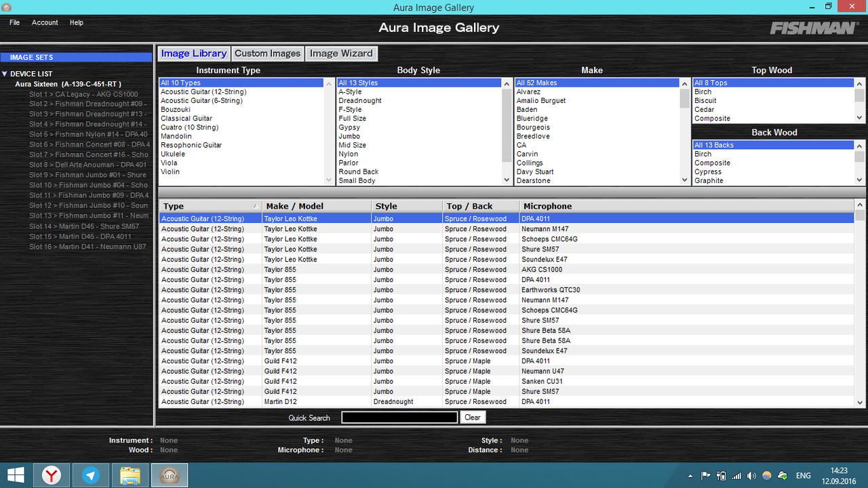Click the taskbar clock 14:23
The height and width of the screenshot is (488, 868).
[x=839, y=470]
